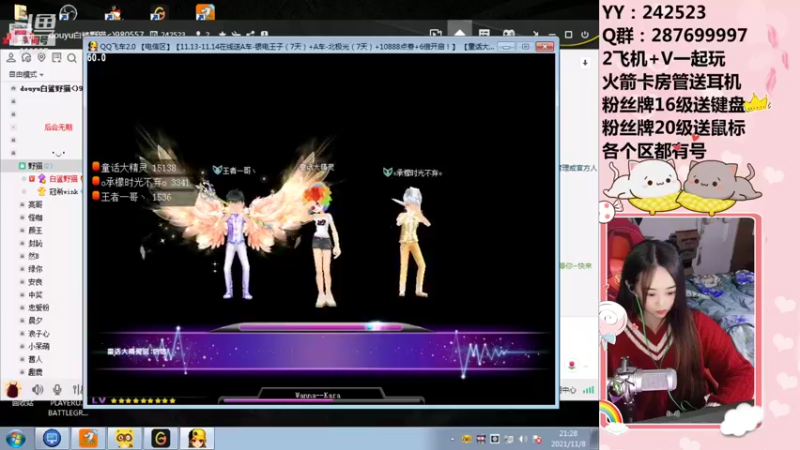
Task: Click the headset icon in YY toolbar
Action: 26,58
